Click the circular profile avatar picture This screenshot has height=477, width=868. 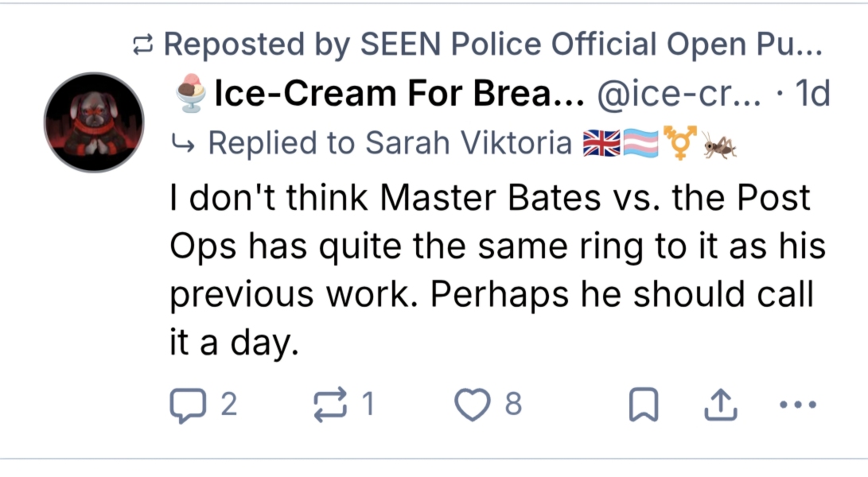click(93, 123)
